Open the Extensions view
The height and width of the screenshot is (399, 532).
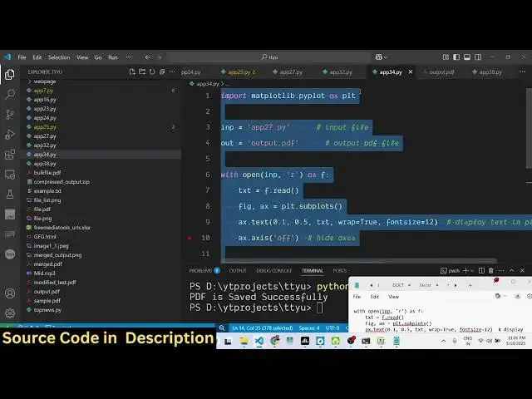[x=10, y=155]
